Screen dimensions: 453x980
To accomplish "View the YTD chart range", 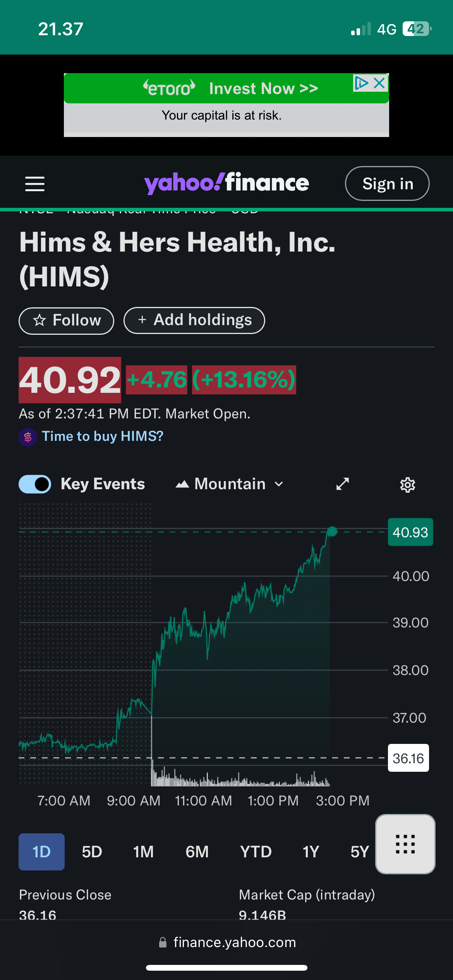I will pyautogui.click(x=256, y=852).
